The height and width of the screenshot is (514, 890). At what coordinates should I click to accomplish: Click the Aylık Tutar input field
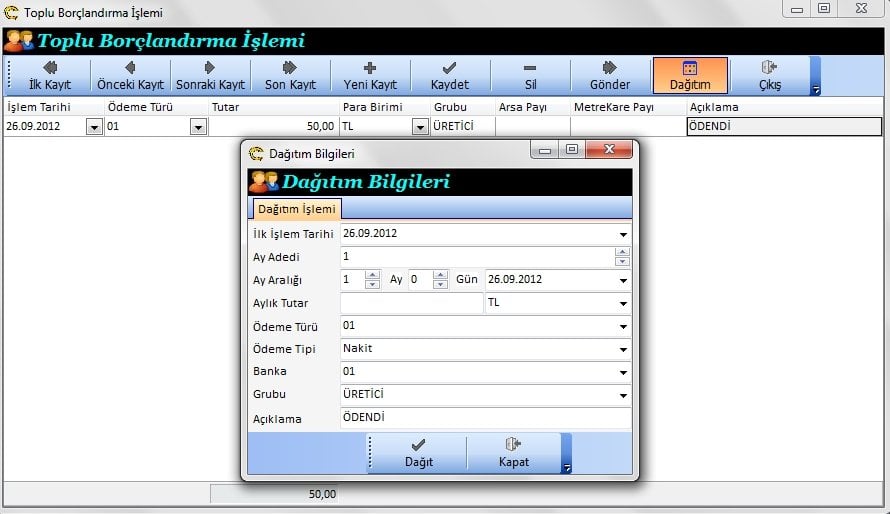point(411,302)
